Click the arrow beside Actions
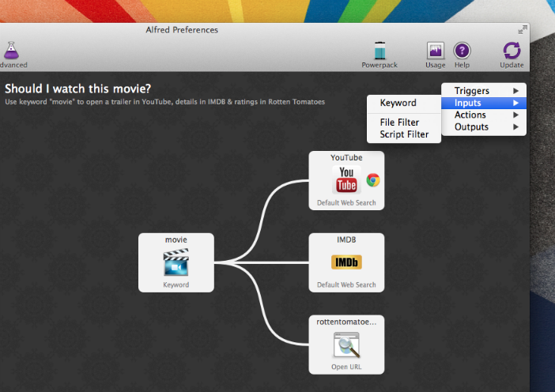Image resolution: width=555 pixels, height=392 pixels. (x=516, y=115)
